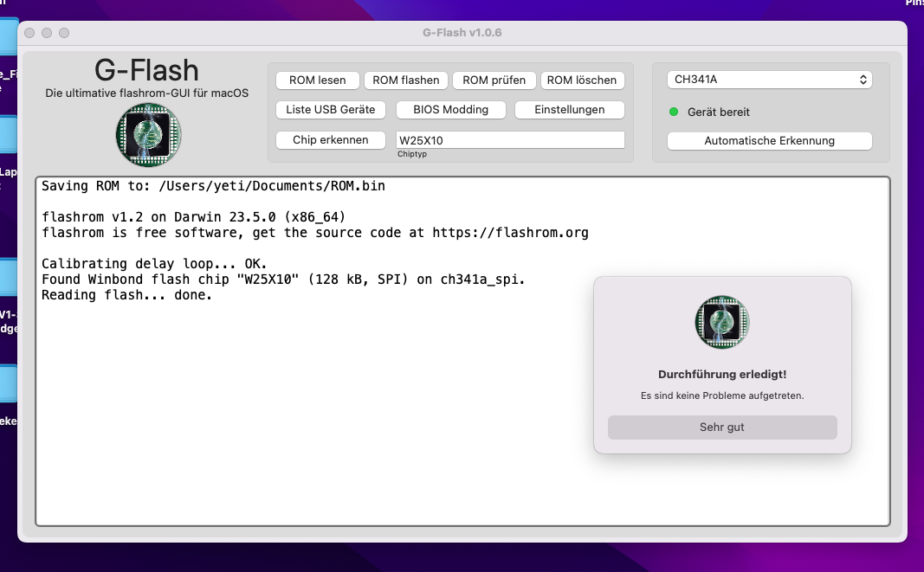Click the 'Calibrating delay loop... OK.' line
This screenshot has width=924, height=572.
(x=154, y=264)
